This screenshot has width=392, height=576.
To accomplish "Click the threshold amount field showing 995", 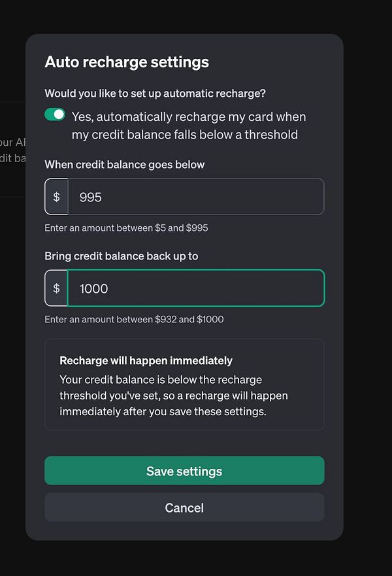I will click(196, 197).
